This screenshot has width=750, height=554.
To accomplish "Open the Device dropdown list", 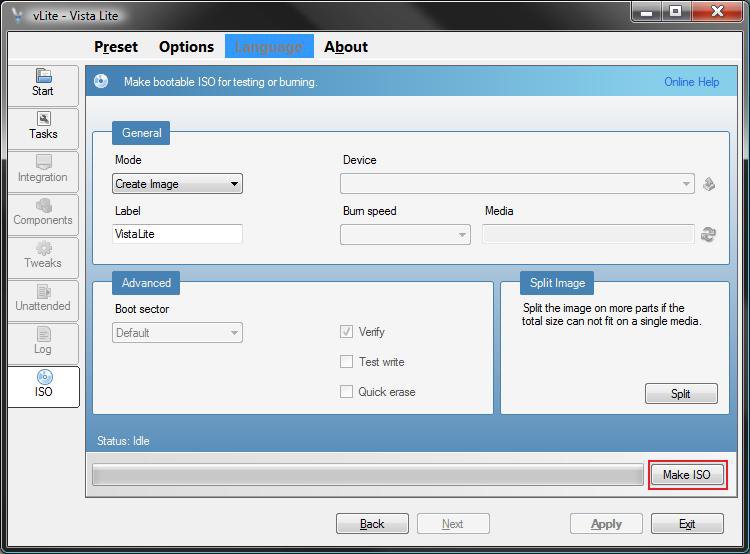I will point(517,184).
